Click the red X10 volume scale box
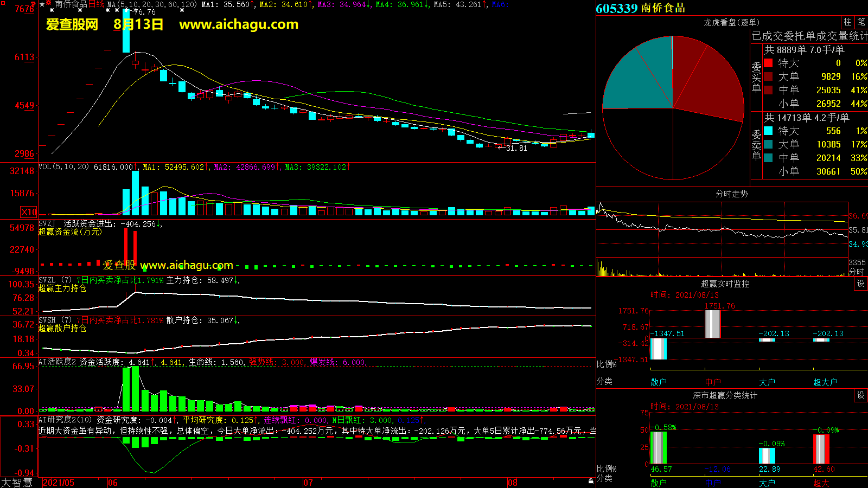 click(x=29, y=212)
